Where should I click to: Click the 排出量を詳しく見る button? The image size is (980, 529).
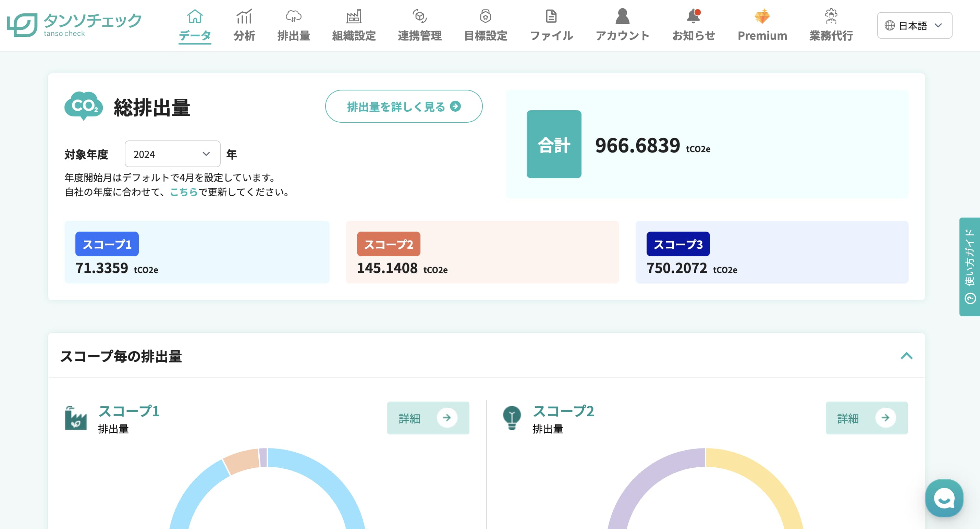(x=404, y=106)
